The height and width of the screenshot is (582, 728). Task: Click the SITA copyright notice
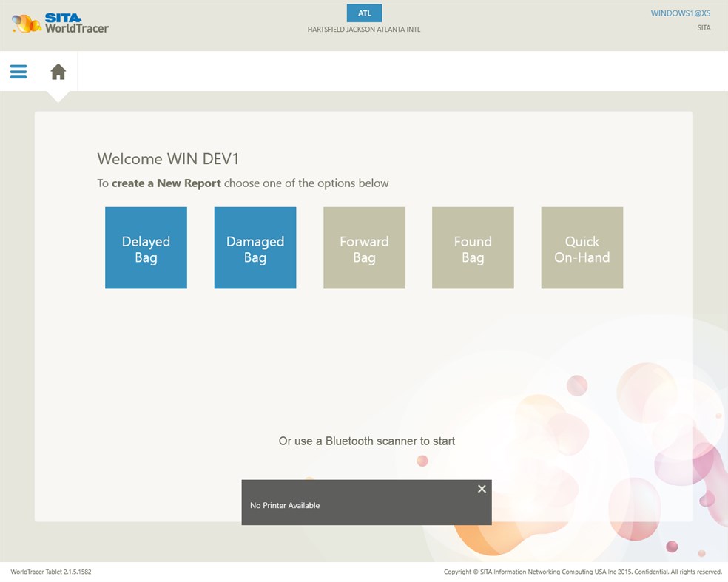[582, 572]
